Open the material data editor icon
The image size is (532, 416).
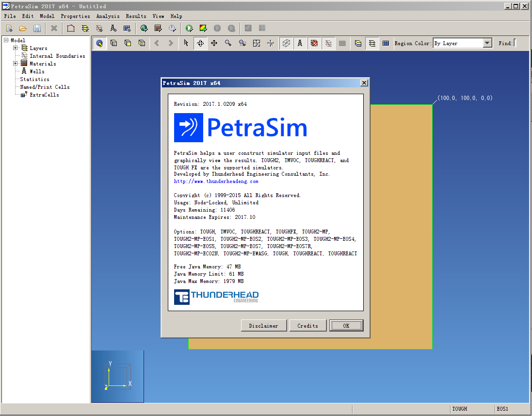(158, 28)
